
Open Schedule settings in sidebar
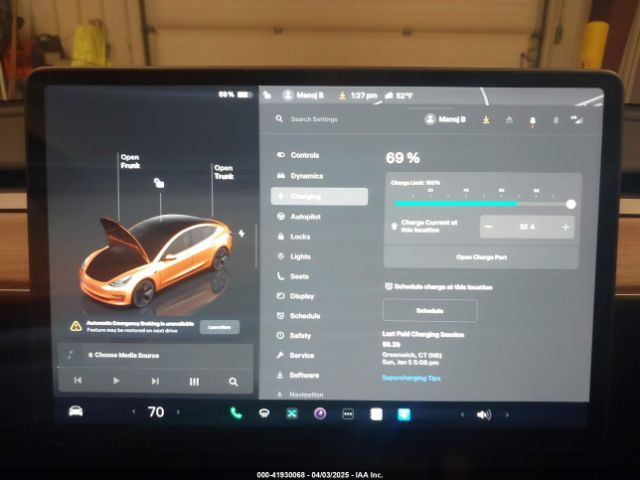click(298, 316)
